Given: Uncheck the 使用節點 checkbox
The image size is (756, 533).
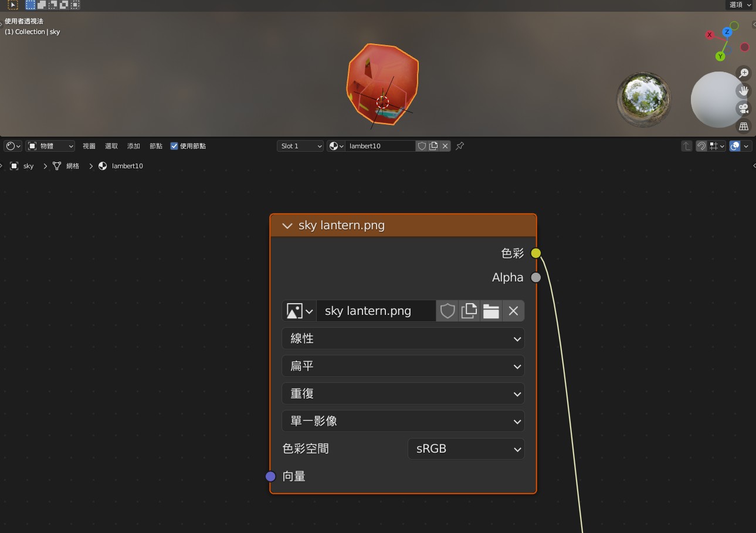Looking at the screenshot, I should point(174,146).
